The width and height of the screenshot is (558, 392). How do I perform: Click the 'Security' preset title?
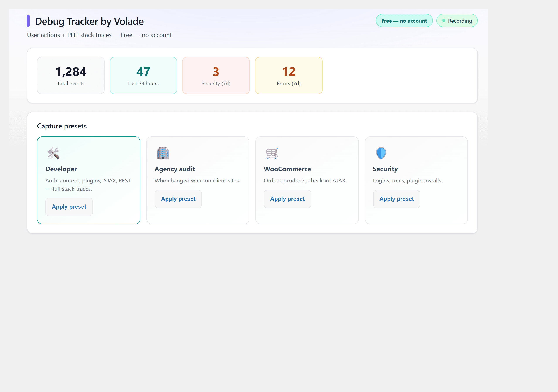click(x=385, y=169)
